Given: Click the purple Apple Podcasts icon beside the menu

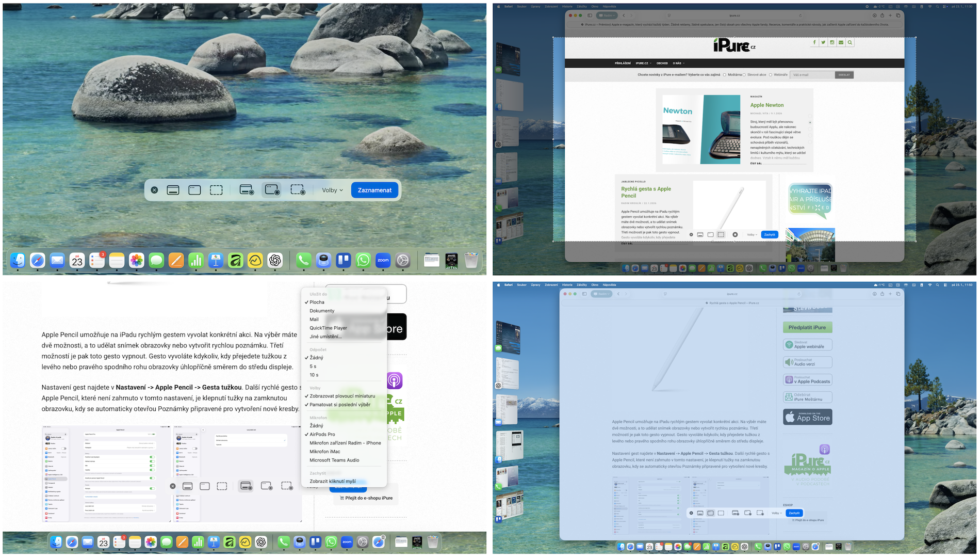Looking at the screenshot, I should point(394,381).
